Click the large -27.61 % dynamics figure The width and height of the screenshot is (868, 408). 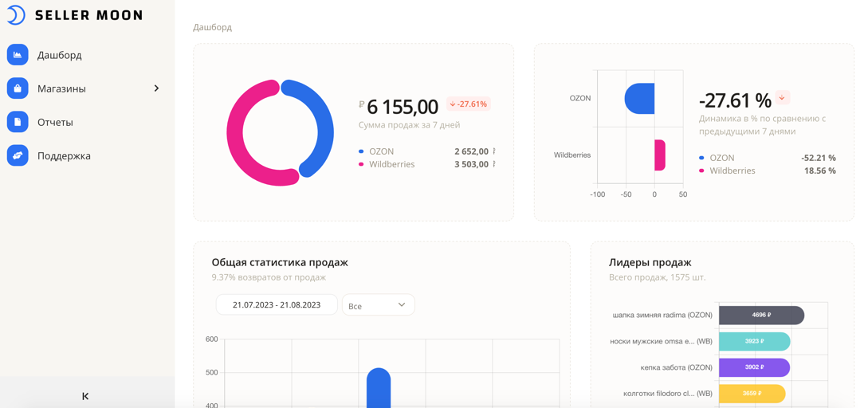(x=735, y=100)
